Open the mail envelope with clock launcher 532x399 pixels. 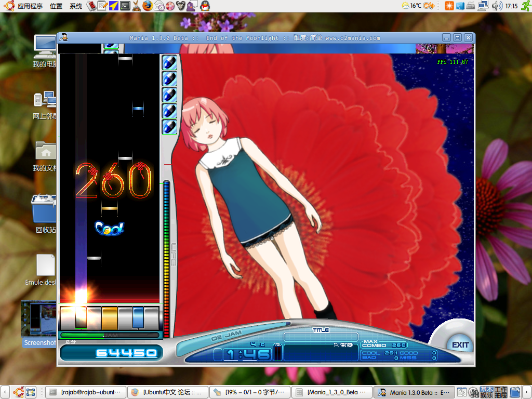point(159,6)
